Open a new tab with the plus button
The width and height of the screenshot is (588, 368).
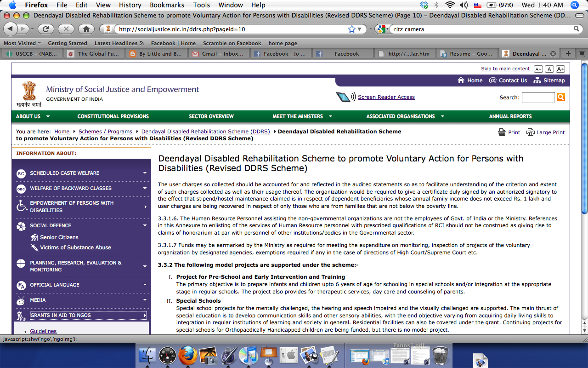(x=568, y=53)
